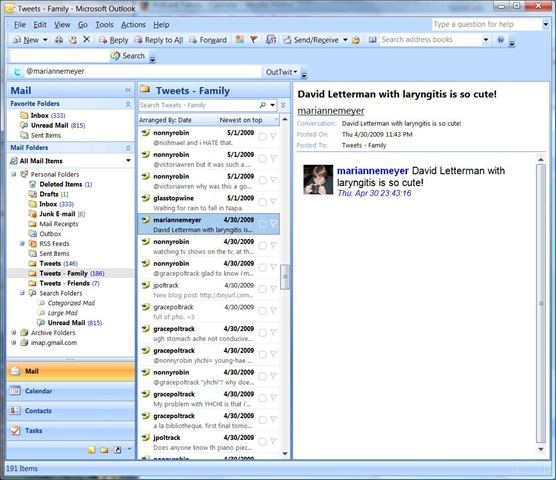This screenshot has width=556, height=480.
Task: Click the Move to Folder icon
Action: tap(73, 40)
